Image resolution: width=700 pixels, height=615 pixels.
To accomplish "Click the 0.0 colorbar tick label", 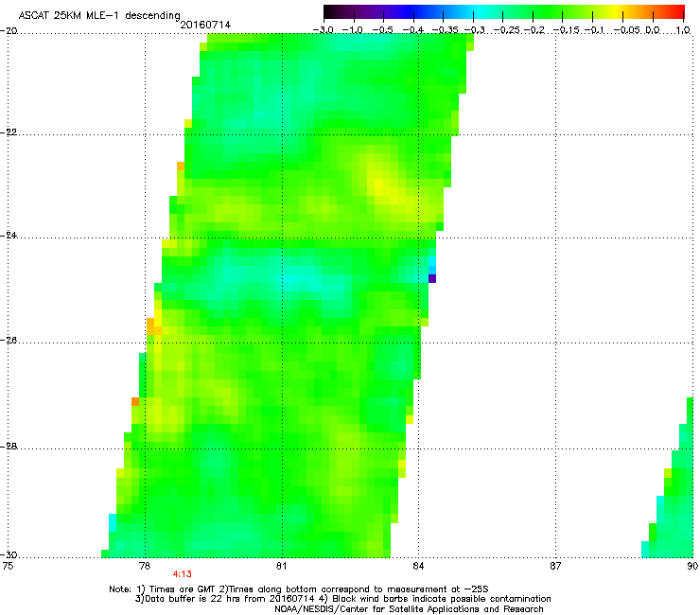I will tap(653, 30).
